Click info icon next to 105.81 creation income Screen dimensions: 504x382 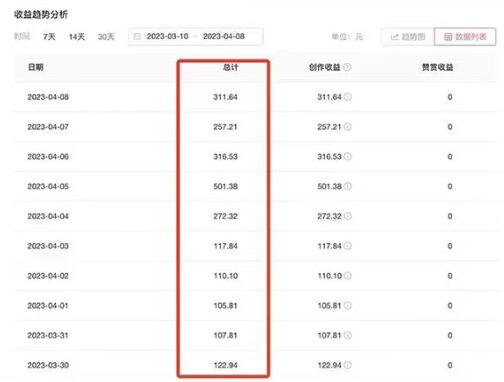[x=348, y=305]
